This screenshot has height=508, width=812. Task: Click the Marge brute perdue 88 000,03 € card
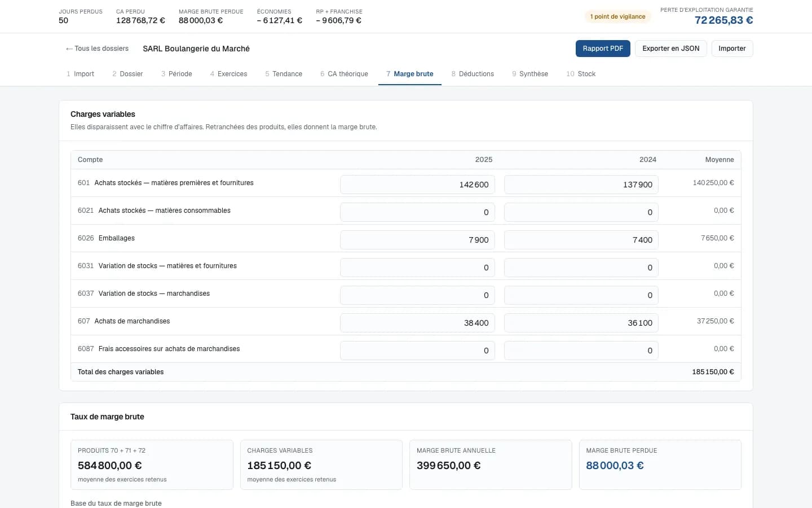(660, 465)
